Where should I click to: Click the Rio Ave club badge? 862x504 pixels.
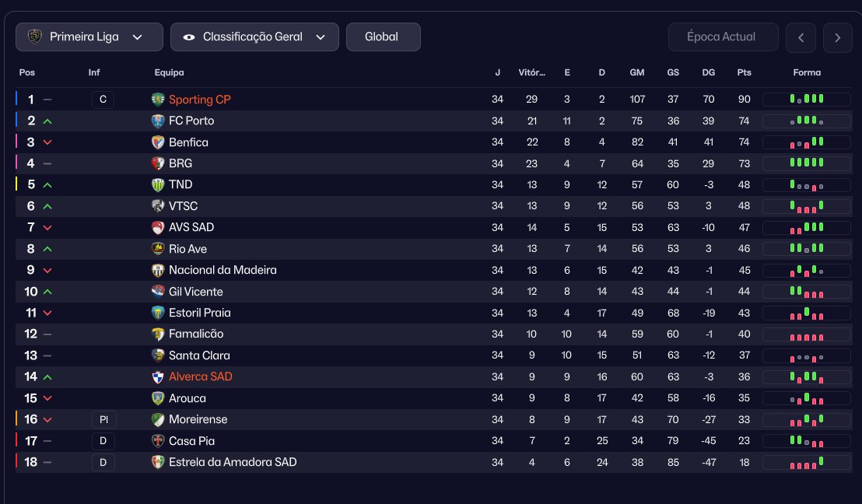tap(158, 249)
